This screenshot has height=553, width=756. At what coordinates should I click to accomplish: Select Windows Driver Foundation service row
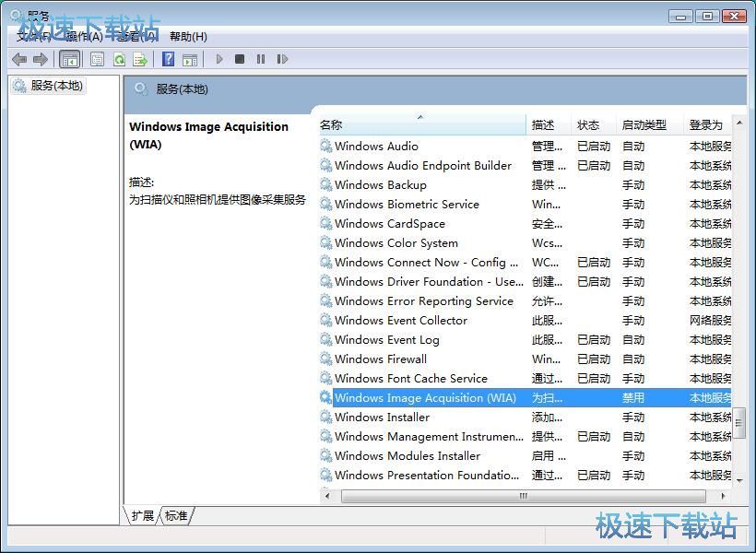[526, 281]
